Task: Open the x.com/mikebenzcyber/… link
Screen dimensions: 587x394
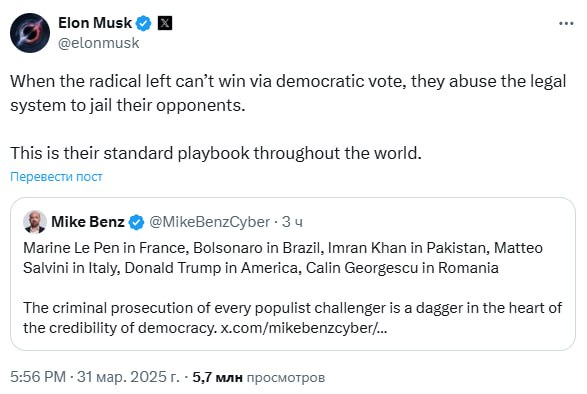Action: coord(304,328)
